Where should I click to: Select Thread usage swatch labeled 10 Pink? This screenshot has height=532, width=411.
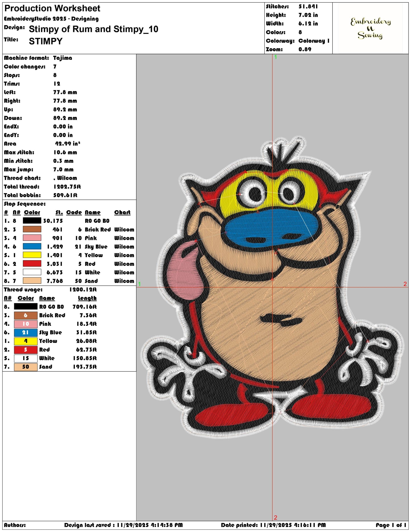(26, 324)
